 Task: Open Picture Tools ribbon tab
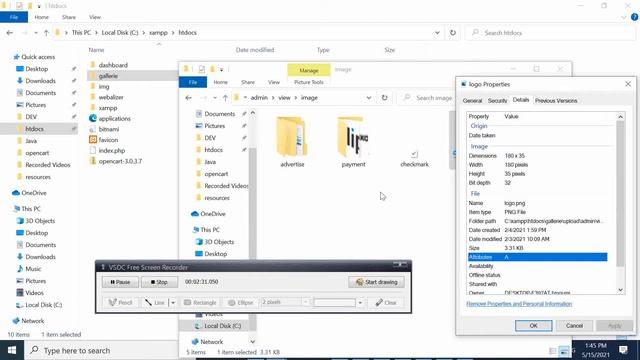point(309,82)
